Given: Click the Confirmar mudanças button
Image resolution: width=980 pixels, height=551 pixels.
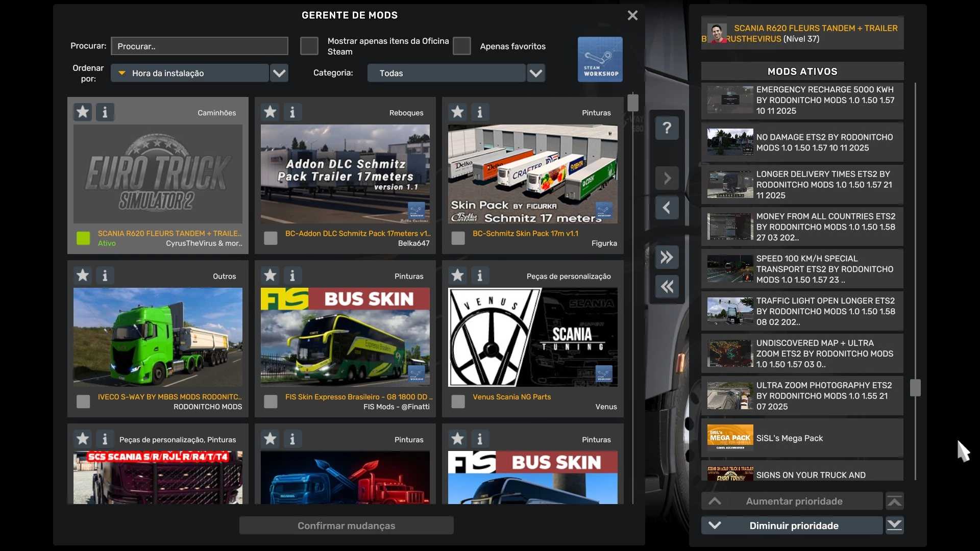Looking at the screenshot, I should click(347, 525).
